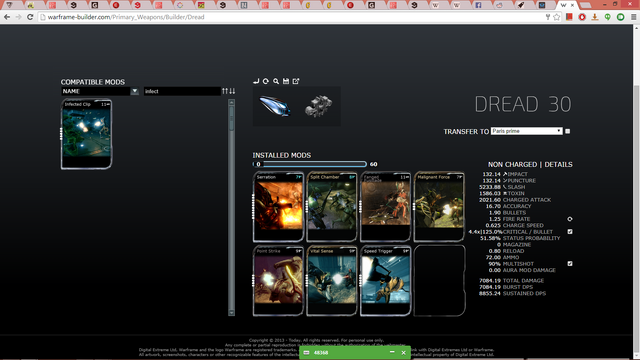
Task: Click Chrome's forward arrow button
Action: click(18, 17)
